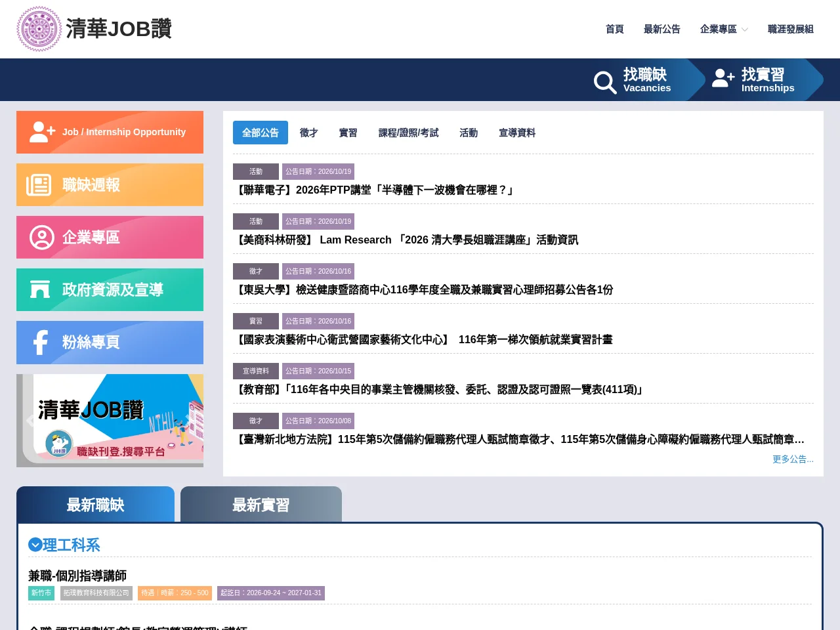Go to 首頁 in top navigation
The image size is (840, 630).
pos(615,29)
